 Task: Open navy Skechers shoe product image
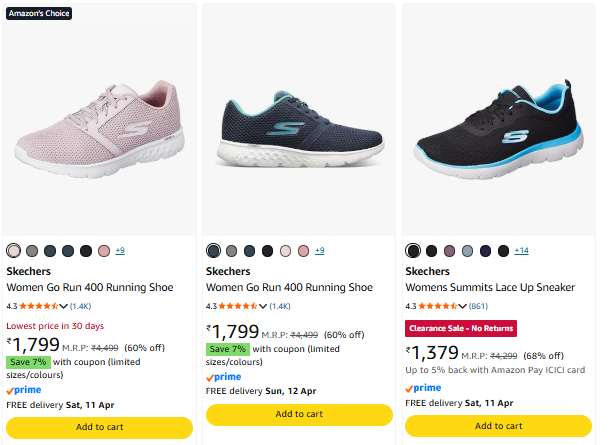click(300, 132)
